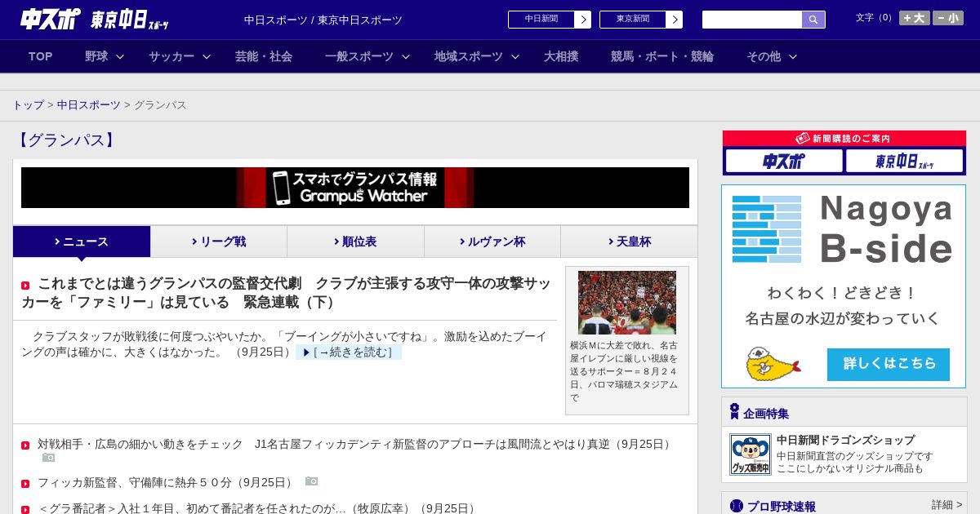
Task: Decrease text size with 小 button
Action: 948,18
